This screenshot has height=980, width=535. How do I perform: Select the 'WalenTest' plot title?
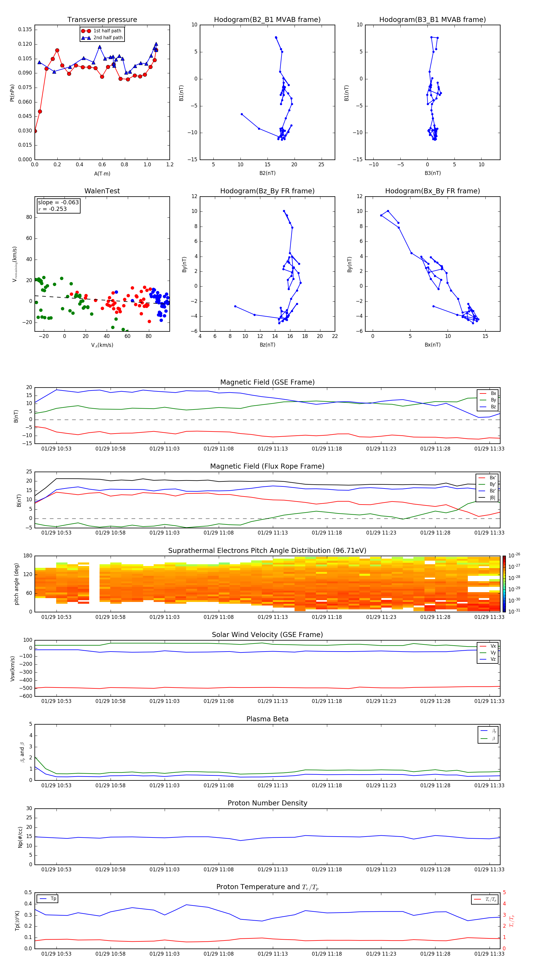coord(102,191)
